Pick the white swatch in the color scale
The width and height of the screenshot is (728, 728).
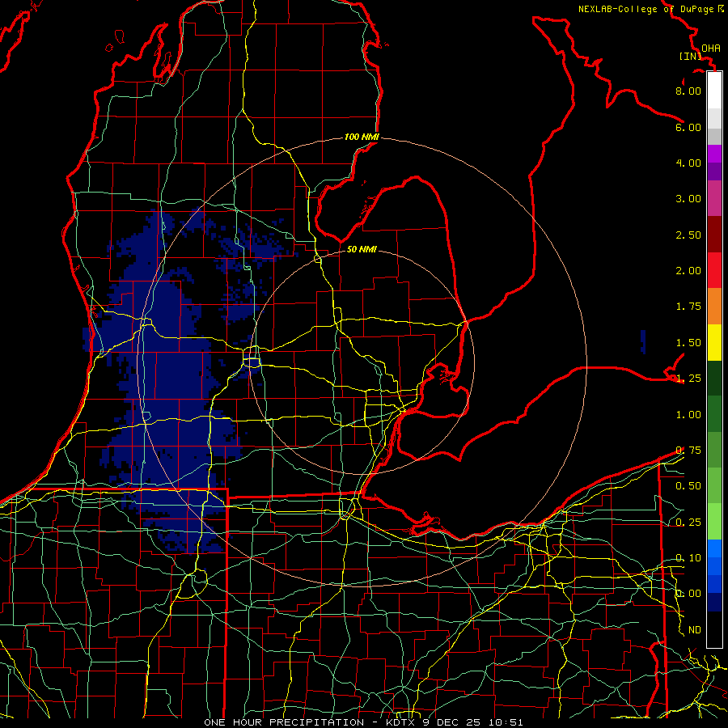click(x=714, y=91)
